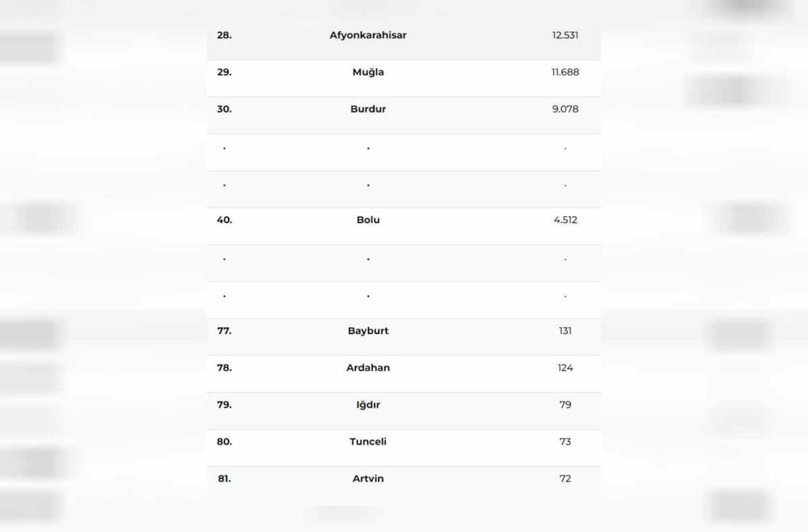Click the number 9.078
808x532 pixels.
point(565,109)
